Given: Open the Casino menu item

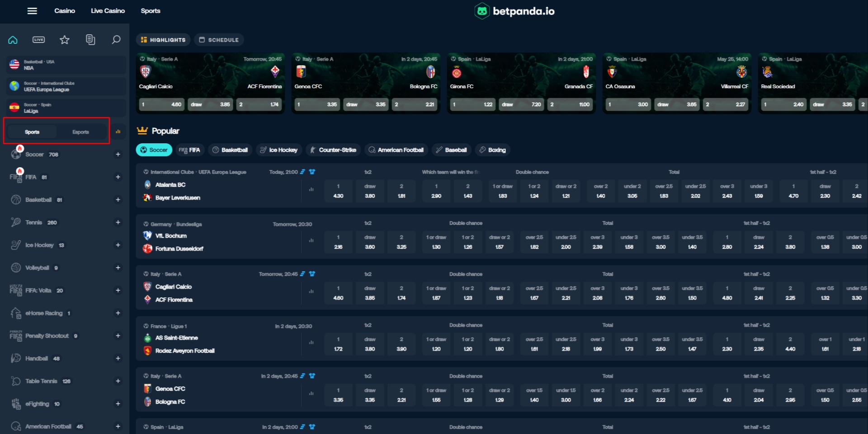Looking at the screenshot, I should click(x=65, y=11).
